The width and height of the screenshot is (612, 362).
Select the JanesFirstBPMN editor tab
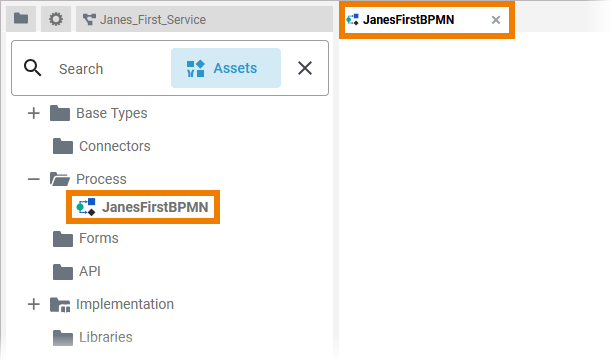[x=408, y=20]
